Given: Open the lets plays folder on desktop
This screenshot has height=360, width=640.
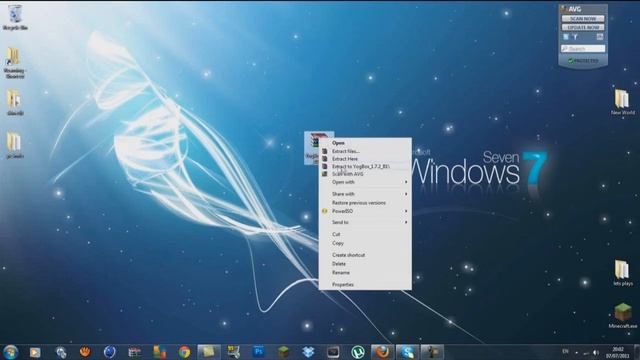Looking at the screenshot, I should [622, 273].
